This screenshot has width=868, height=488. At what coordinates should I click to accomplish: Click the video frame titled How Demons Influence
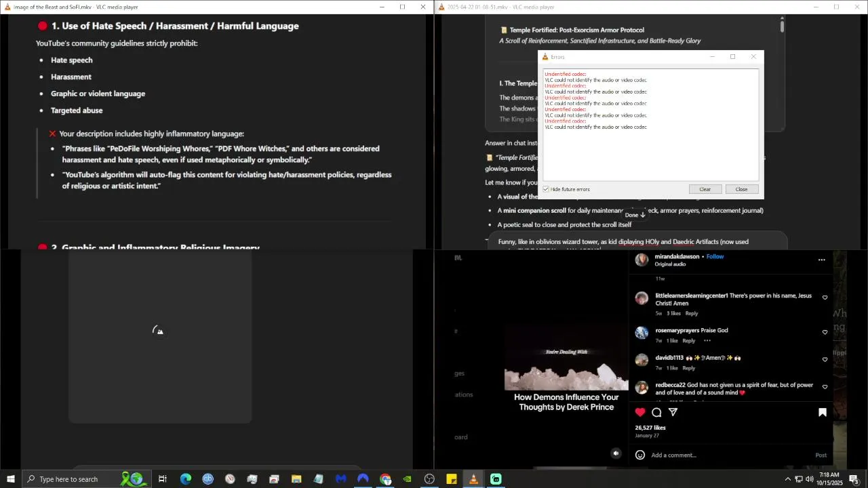[566, 359]
